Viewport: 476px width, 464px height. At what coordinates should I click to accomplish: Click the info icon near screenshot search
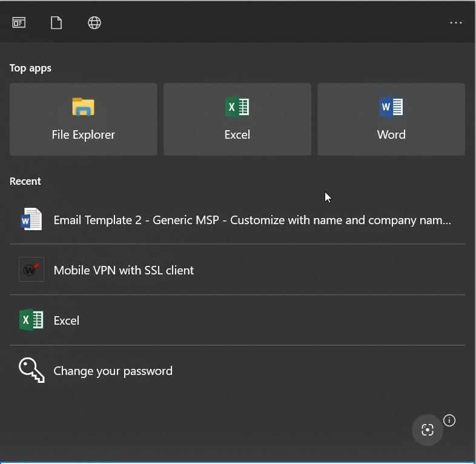click(449, 420)
